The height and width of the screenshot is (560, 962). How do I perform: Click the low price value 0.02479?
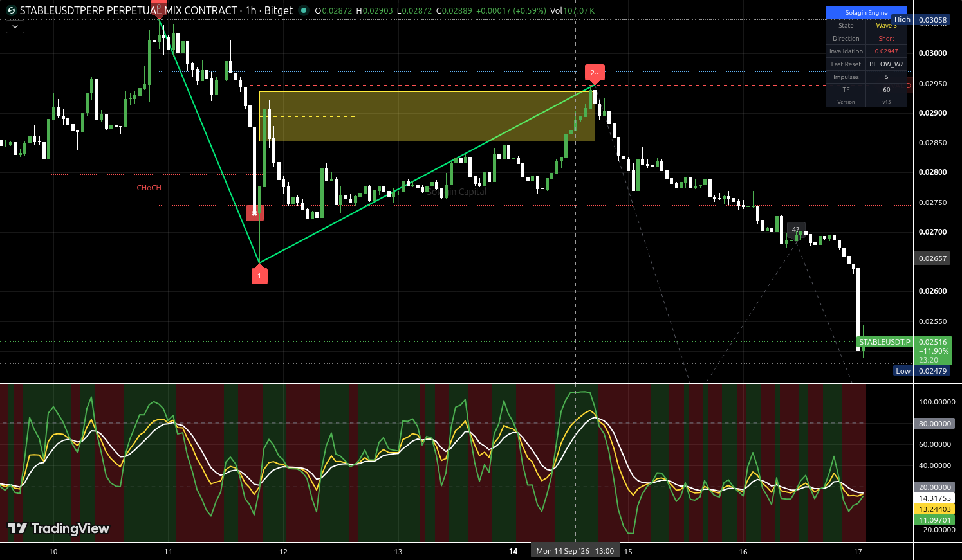[x=932, y=371]
